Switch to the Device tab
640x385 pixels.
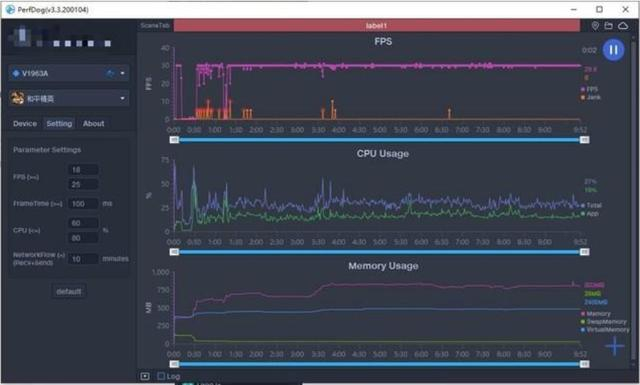(x=25, y=123)
